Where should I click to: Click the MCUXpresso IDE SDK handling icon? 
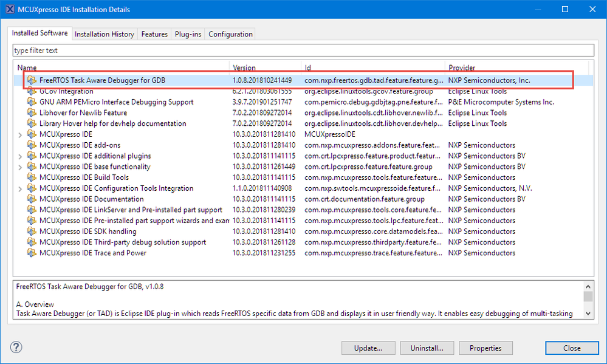pos(32,232)
